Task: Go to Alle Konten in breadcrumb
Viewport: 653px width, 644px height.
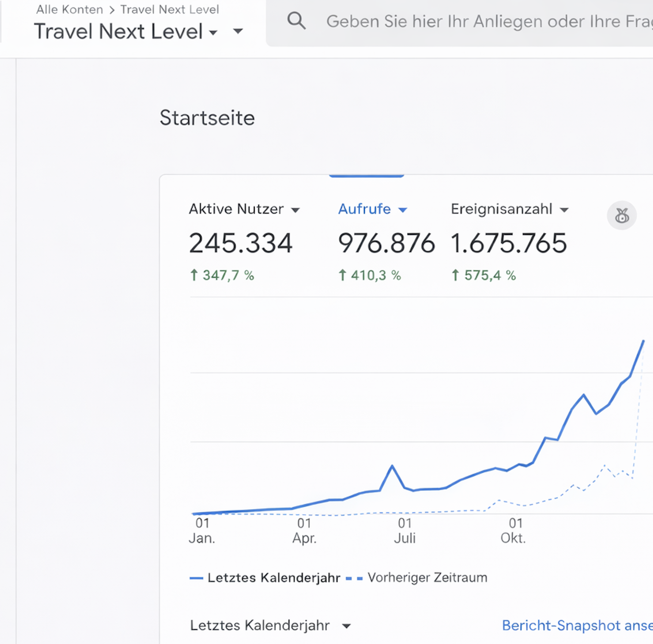Action: coord(69,10)
